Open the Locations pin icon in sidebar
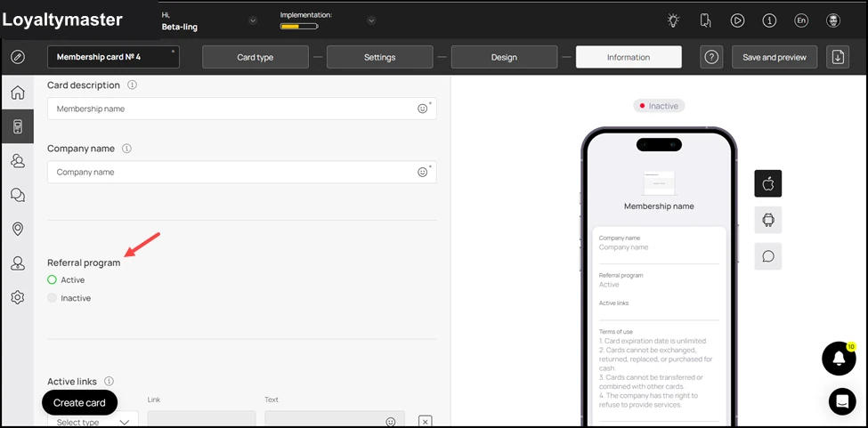868x428 pixels. (x=18, y=229)
